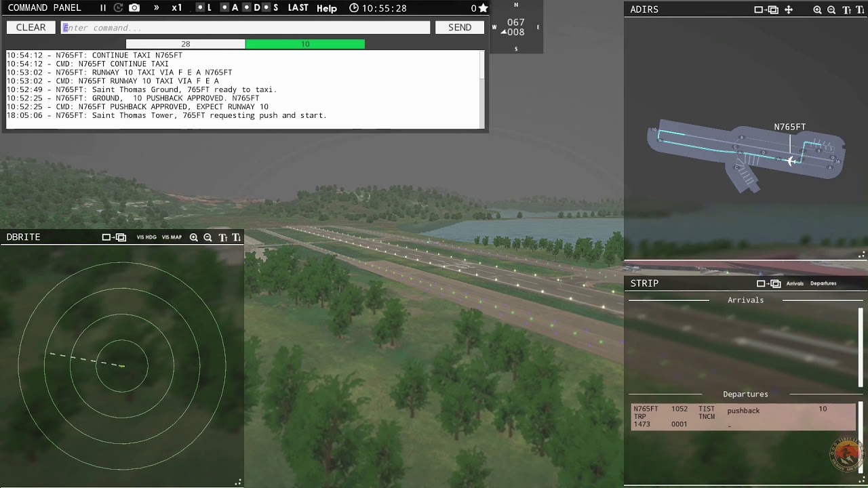
Task: Focus the Enter command field
Action: 245,27
